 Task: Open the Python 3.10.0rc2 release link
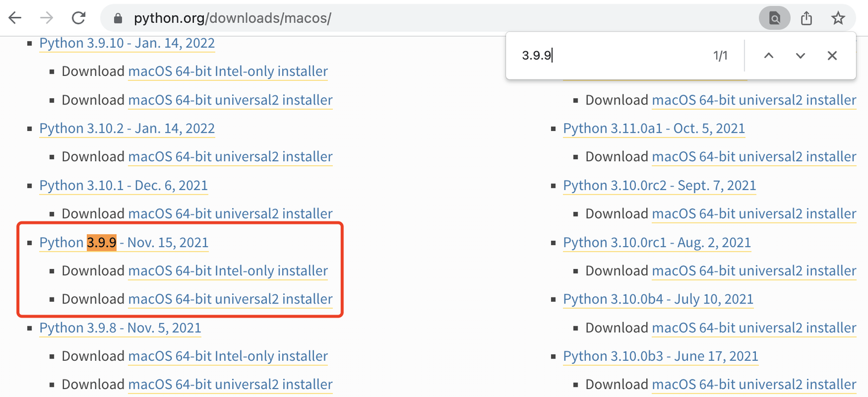(x=659, y=185)
